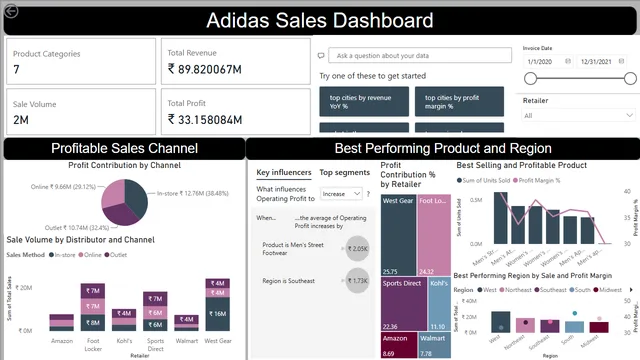
Task: Select the Kohl's treemap tile
Action: coord(440,304)
